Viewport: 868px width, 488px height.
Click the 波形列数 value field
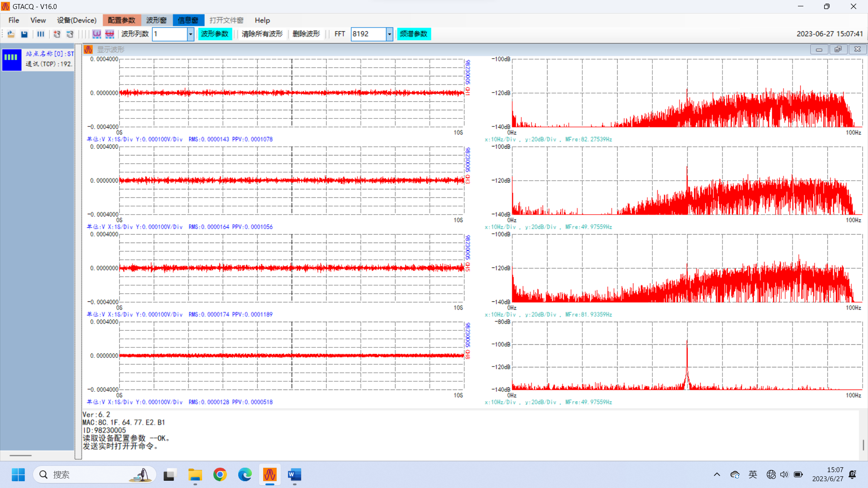(170, 34)
